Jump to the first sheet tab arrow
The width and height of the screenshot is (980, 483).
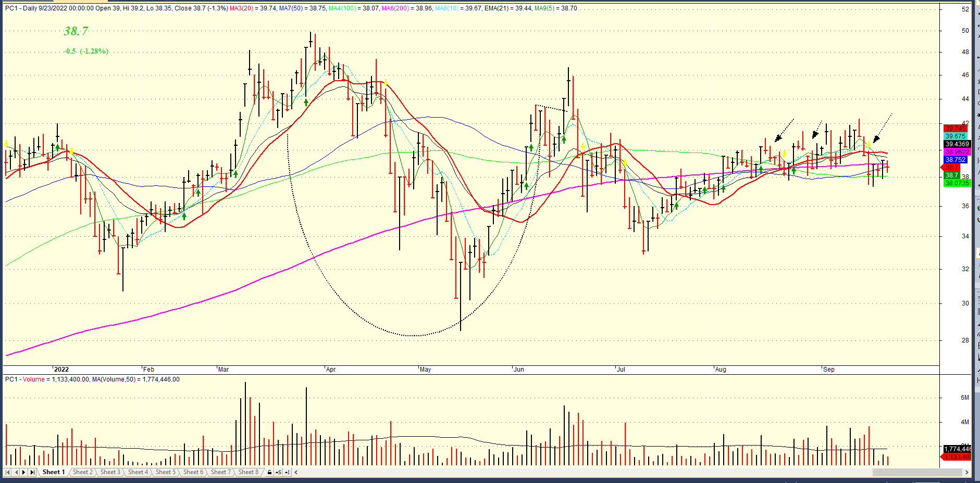coord(8,472)
